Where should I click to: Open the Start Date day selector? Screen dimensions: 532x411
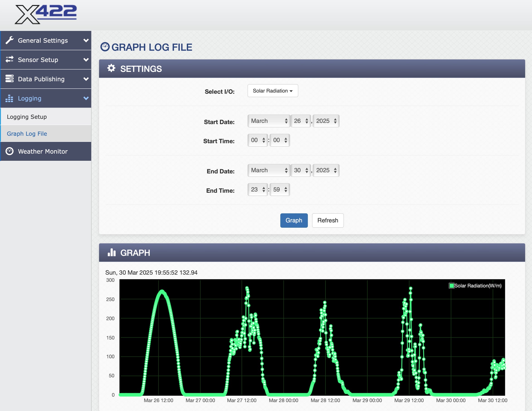pyautogui.click(x=301, y=121)
